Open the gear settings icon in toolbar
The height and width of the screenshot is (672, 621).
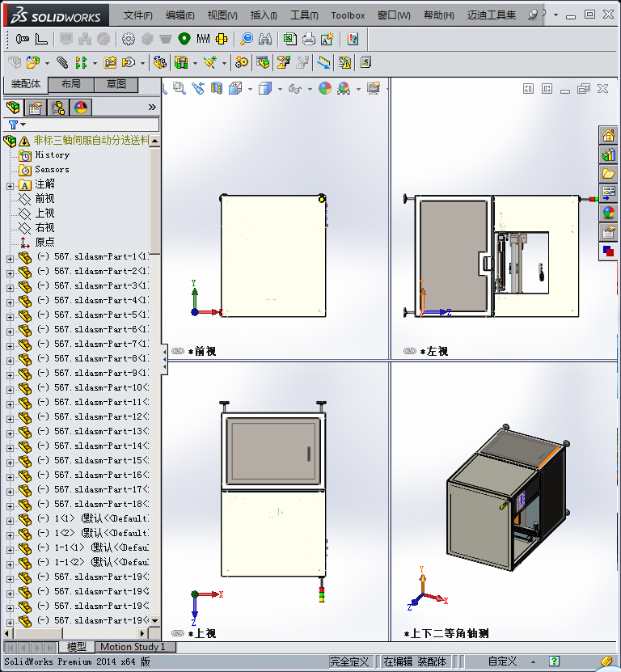[128, 39]
